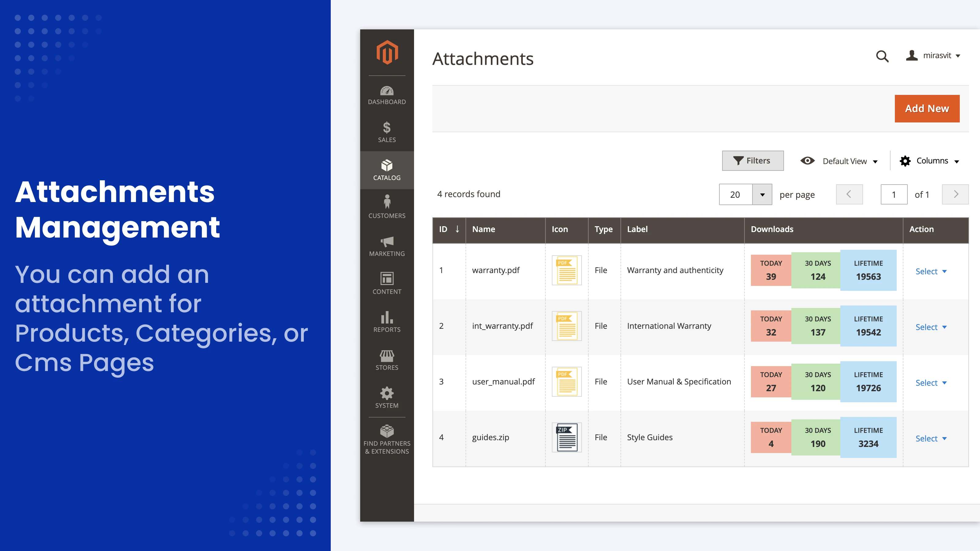The height and width of the screenshot is (551, 980).
Task: Expand the mirasvit account menu
Action: (x=933, y=55)
